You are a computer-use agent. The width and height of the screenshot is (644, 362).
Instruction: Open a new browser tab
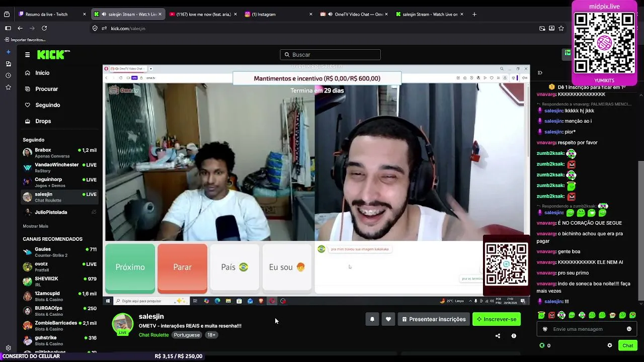(x=474, y=14)
